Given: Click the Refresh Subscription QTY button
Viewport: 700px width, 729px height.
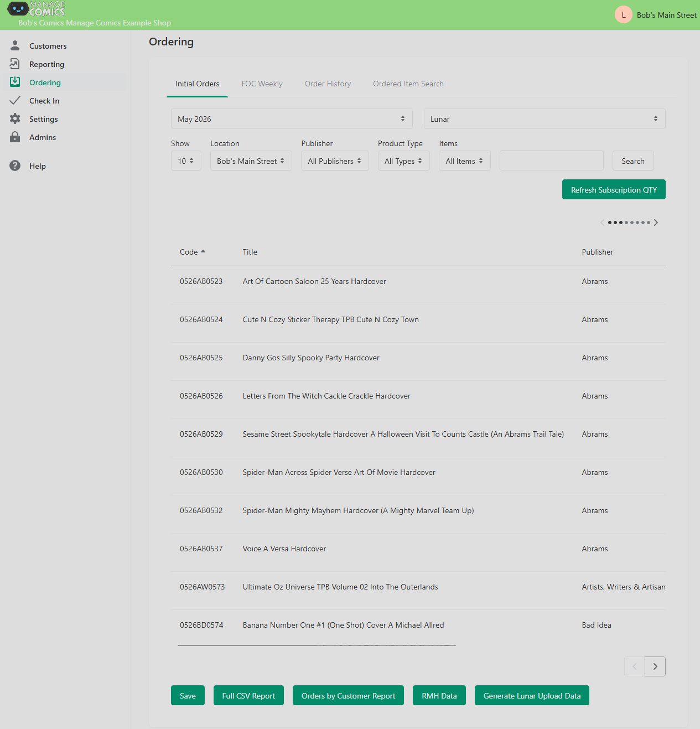Looking at the screenshot, I should (x=614, y=189).
